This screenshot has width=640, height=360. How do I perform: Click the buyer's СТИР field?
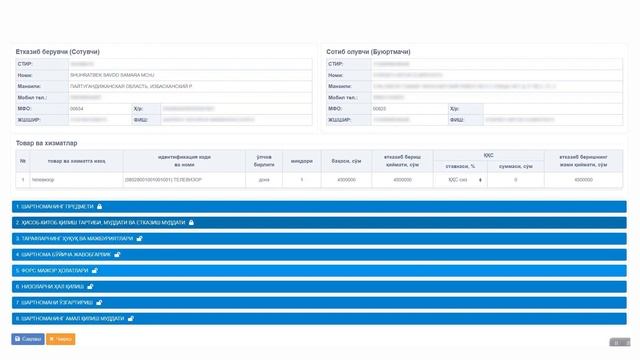[x=497, y=64]
